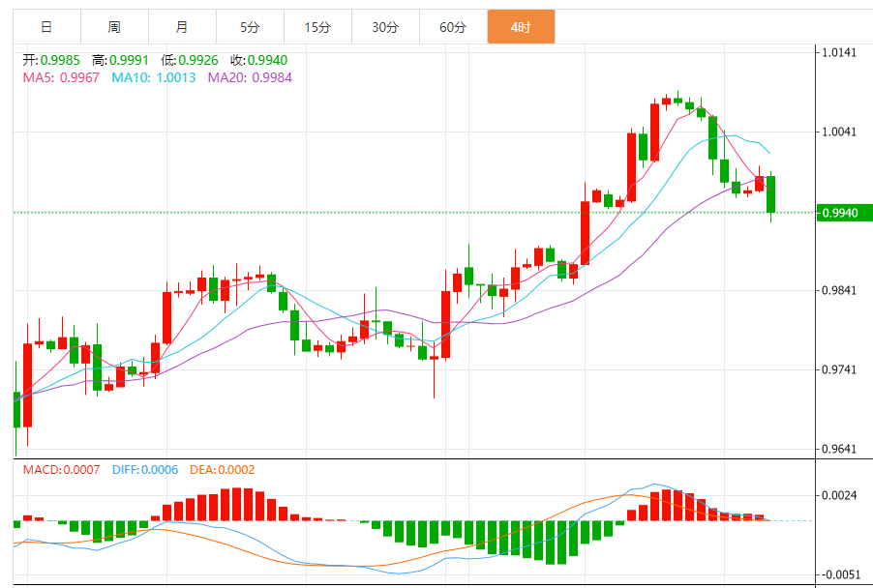Click the last green candlestick on chart
This screenshot has height=588, width=873.
(x=771, y=194)
